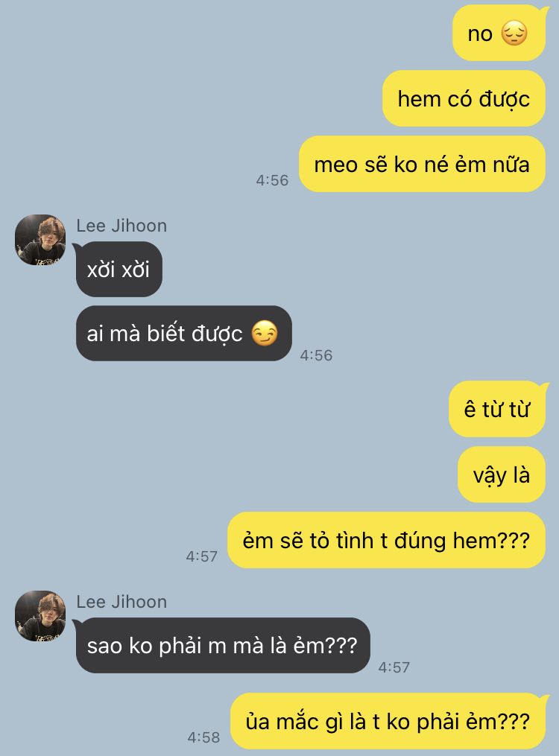Tap the 4:58 timestamp

tap(203, 737)
